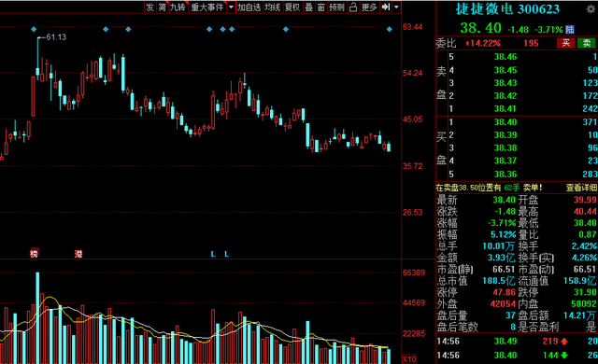This screenshot has height=364, width=598.
Task: Toggle the chart lock icon
Action: pos(353,7)
